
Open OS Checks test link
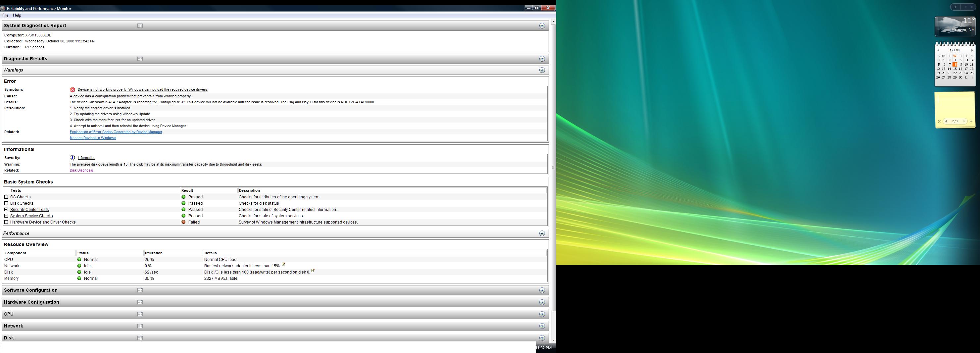21,197
